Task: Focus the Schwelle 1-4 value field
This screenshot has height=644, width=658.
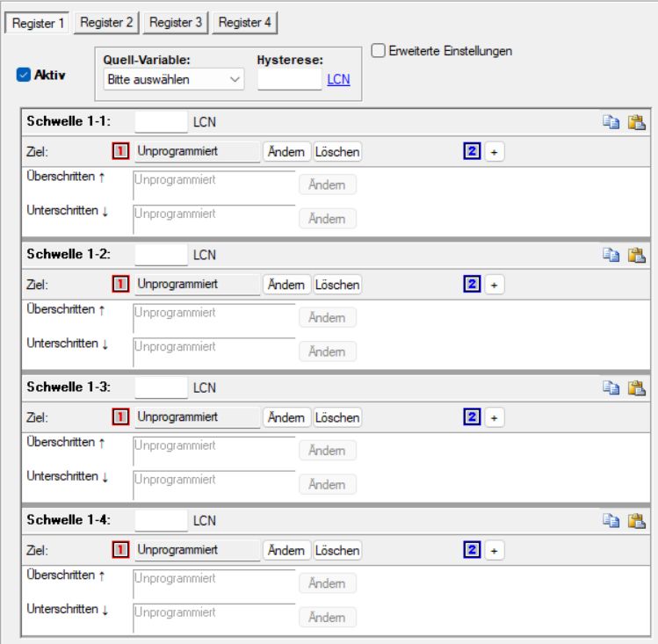Action: tap(162, 520)
